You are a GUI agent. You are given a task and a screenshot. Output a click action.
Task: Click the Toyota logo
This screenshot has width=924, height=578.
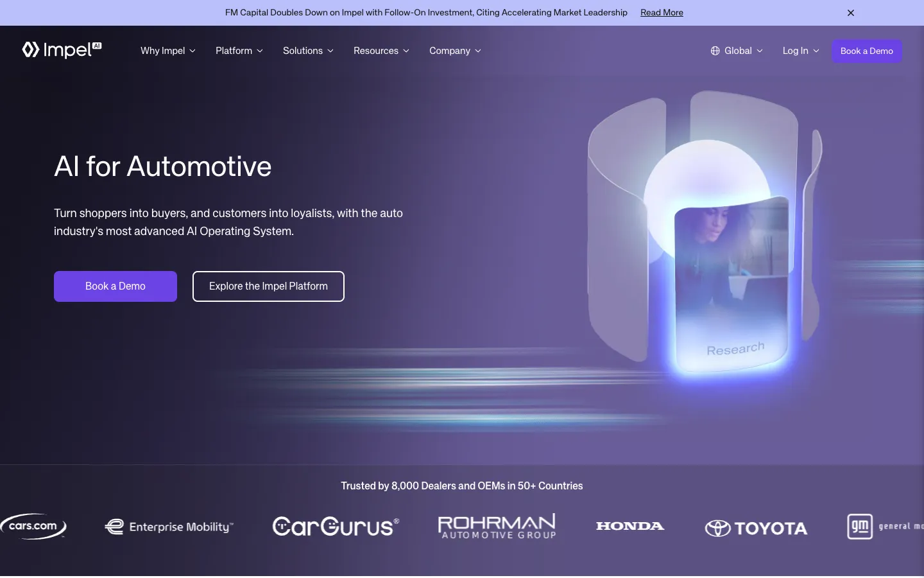click(x=756, y=528)
